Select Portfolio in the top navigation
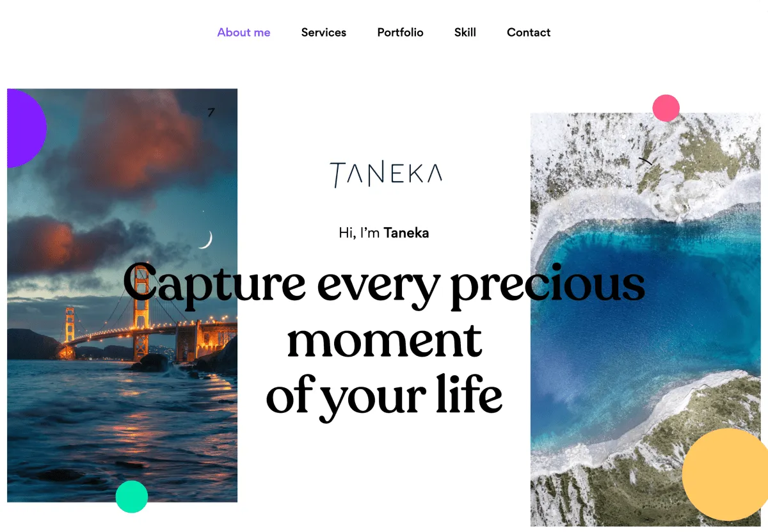768x532 pixels. click(x=400, y=33)
